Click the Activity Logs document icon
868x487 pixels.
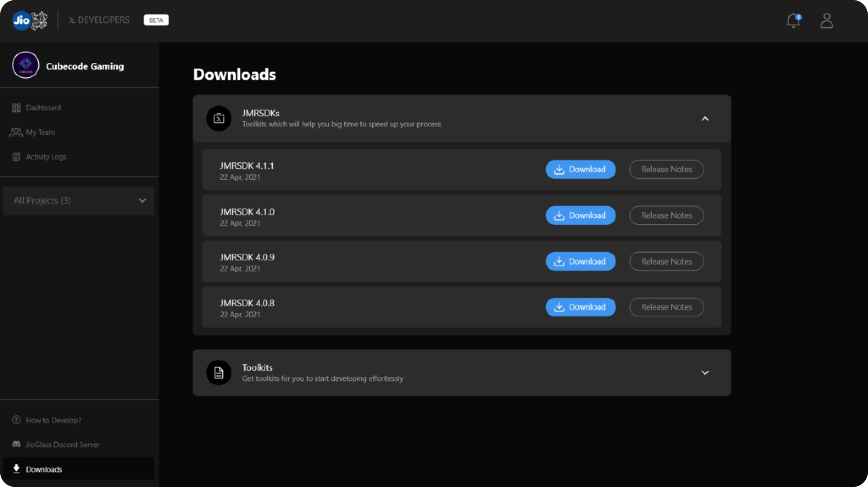[16, 157]
